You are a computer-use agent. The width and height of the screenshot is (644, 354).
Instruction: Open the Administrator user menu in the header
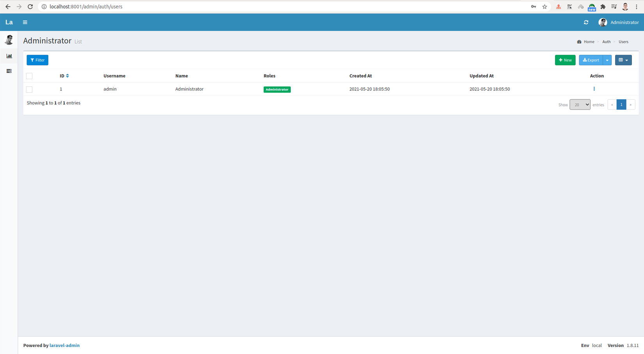619,22
